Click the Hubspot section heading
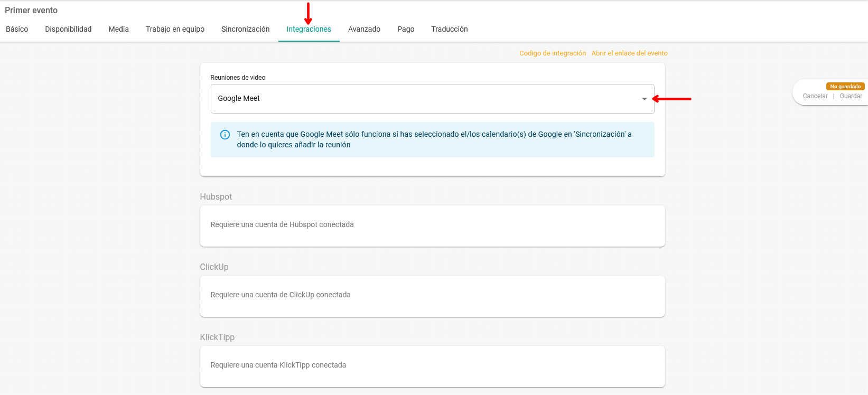 click(x=216, y=196)
